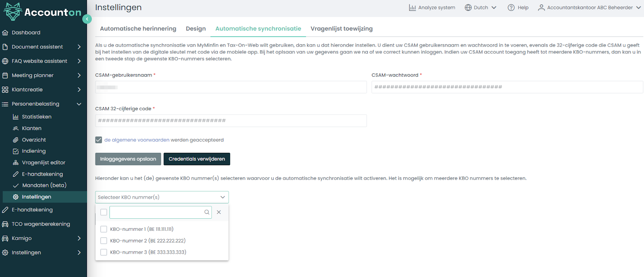Click the Help question mark icon
This screenshot has width=644, height=277.
click(511, 8)
